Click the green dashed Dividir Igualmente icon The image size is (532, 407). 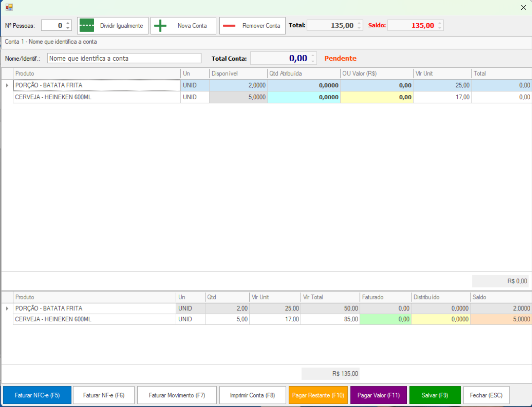pos(87,26)
